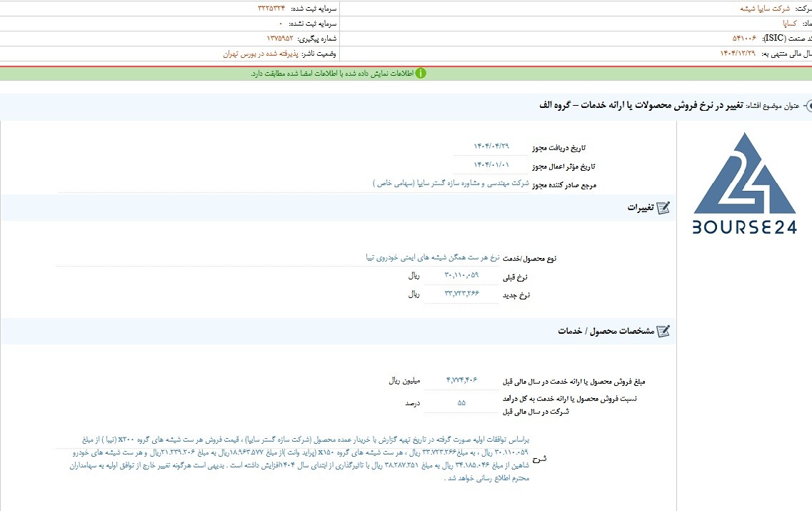Click the درصد unit label
Image resolution: width=812 pixels, height=511 pixels.
tap(413, 403)
